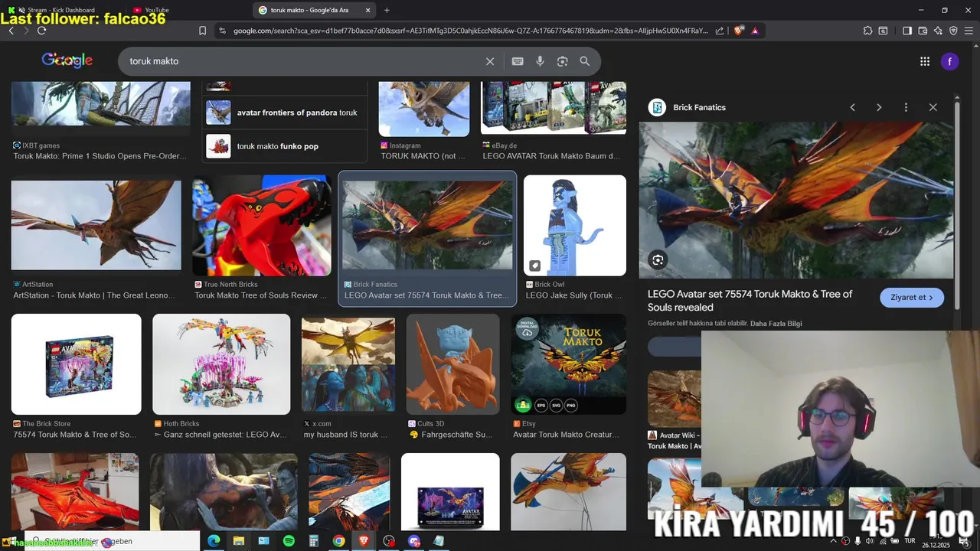The image size is (980, 551).
Task: Bookmark this page via the bookmark icon
Action: tap(202, 31)
